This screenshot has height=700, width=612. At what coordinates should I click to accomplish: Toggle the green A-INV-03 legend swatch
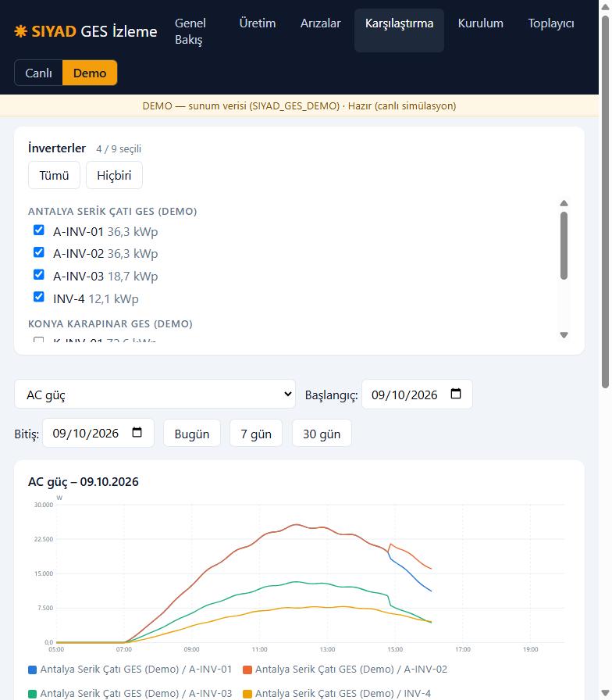coord(32,694)
